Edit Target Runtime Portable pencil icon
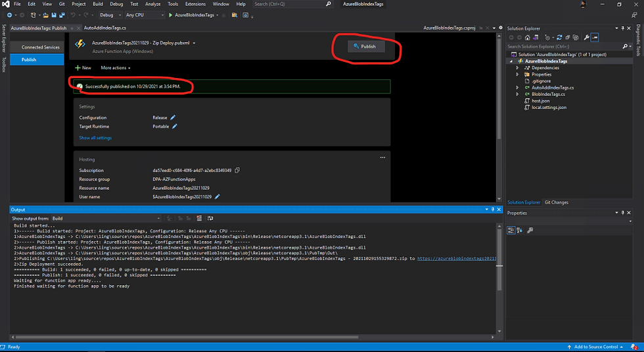Viewport: 644px width, 352px height. [x=175, y=126]
